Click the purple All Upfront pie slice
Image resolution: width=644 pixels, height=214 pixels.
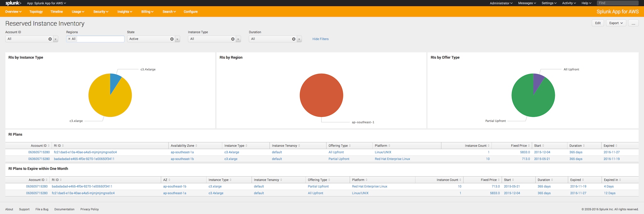[x=538, y=81]
